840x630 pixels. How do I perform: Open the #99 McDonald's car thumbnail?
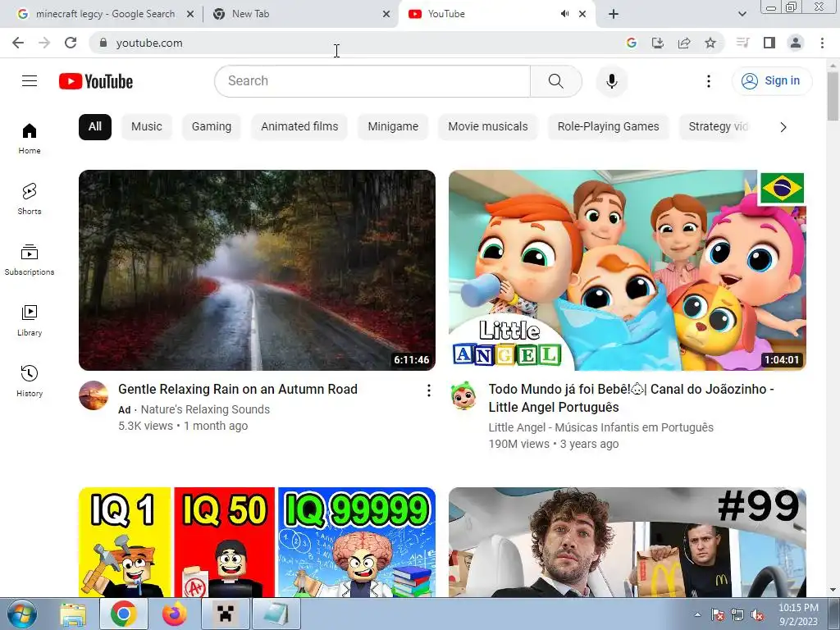click(x=628, y=542)
